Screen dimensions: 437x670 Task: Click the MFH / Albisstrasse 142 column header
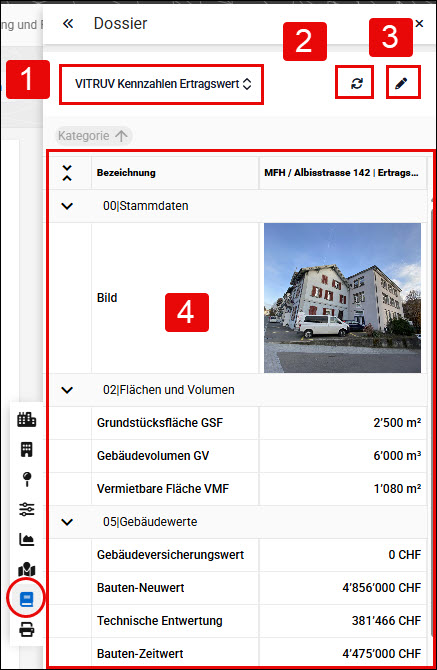click(x=341, y=173)
